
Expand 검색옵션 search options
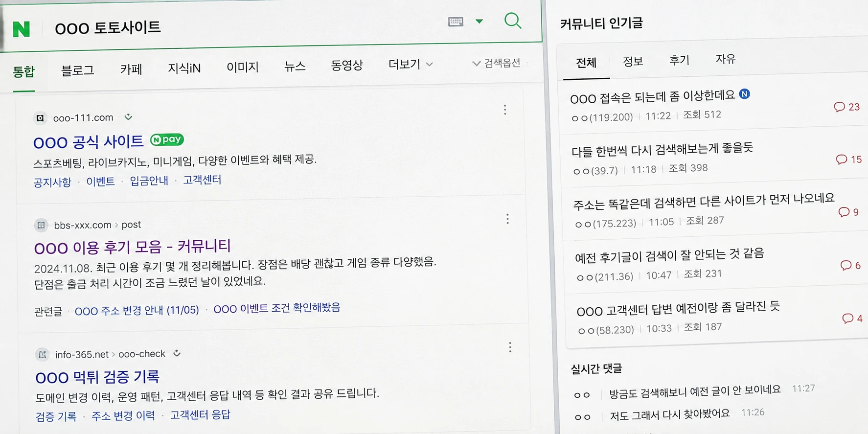click(496, 63)
